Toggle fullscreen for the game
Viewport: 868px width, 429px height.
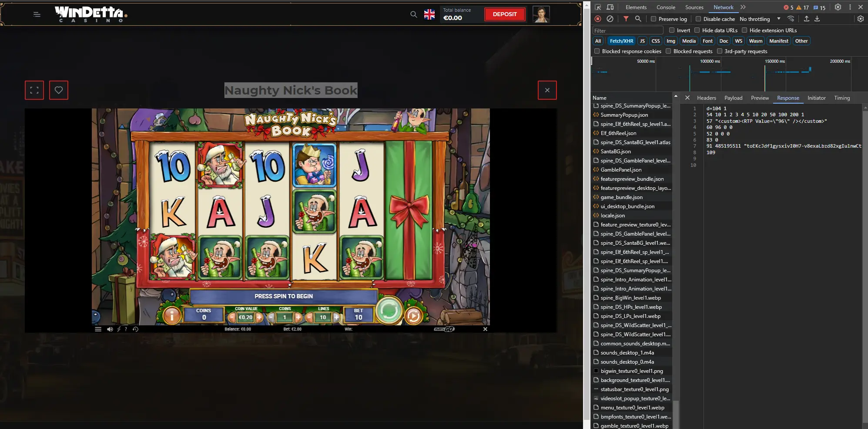(34, 90)
